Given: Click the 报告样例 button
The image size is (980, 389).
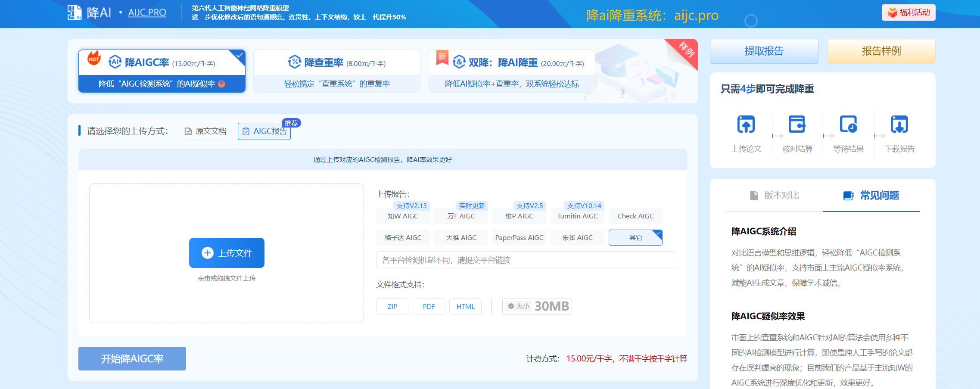Looking at the screenshot, I should click(x=881, y=51).
